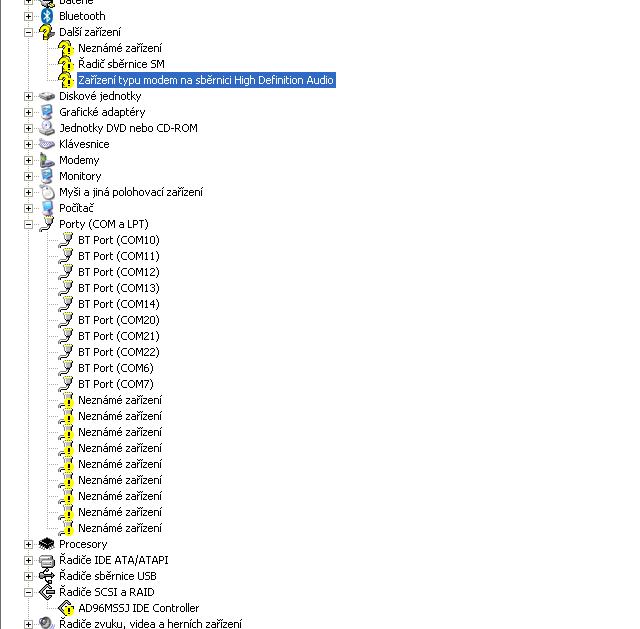The height and width of the screenshot is (629, 640).
Task: Click the Bluetooth category icon
Action: [46, 16]
